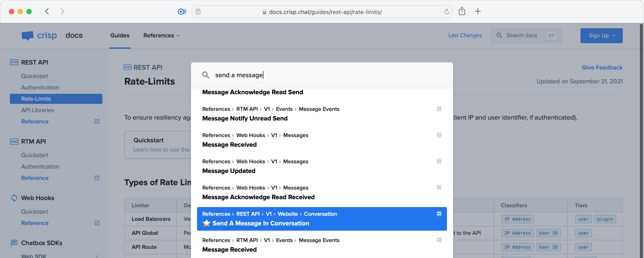The image size is (644, 258).
Task: Reload the page with the refresh icon
Action: pyautogui.click(x=447, y=12)
